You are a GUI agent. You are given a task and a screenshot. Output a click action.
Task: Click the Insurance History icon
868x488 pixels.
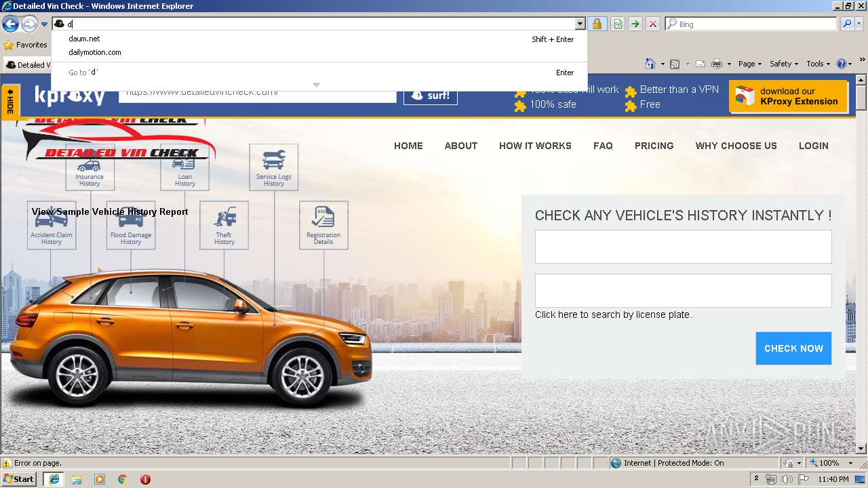click(90, 167)
